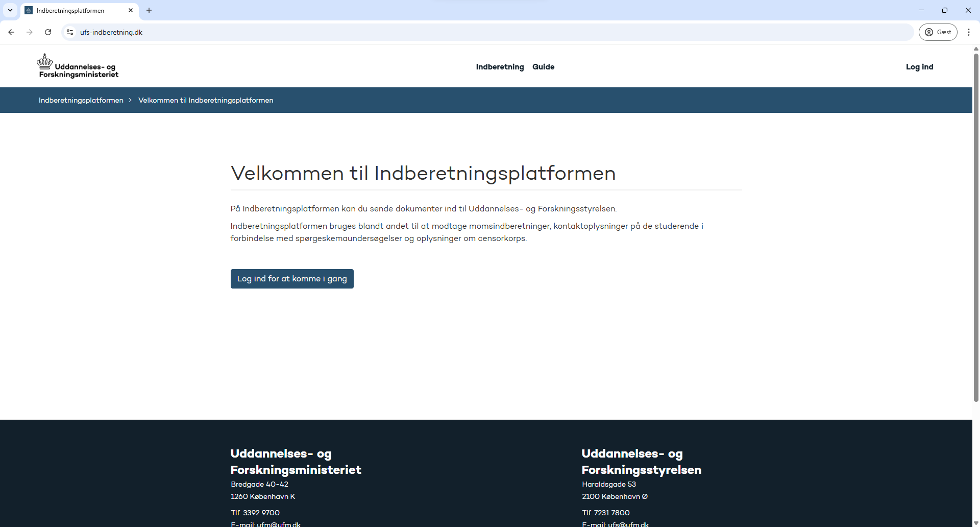Click the page's vertical scrollbar thumb

tap(976, 227)
